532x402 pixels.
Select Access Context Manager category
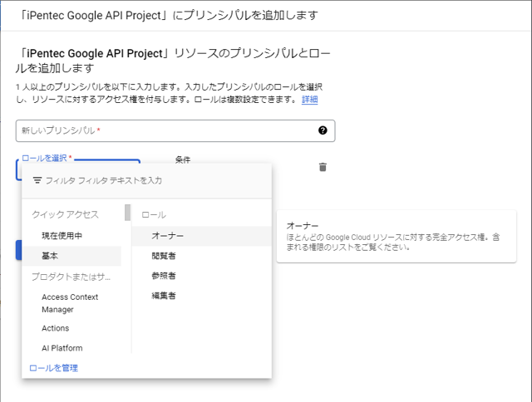pyautogui.click(x=71, y=303)
